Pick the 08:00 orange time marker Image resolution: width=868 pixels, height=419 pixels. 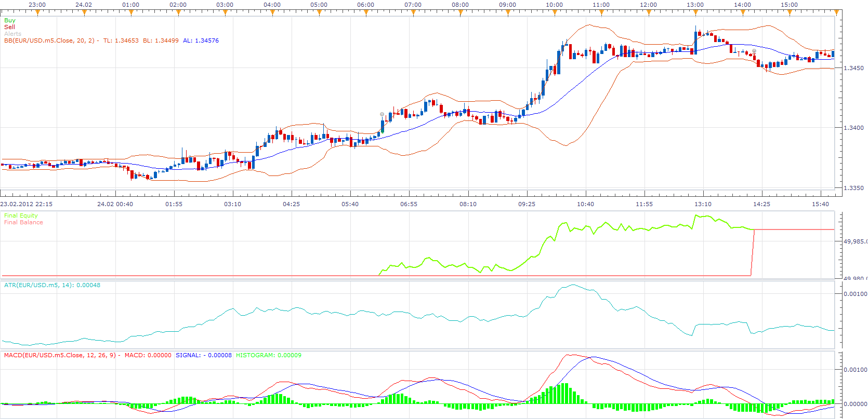[460, 12]
